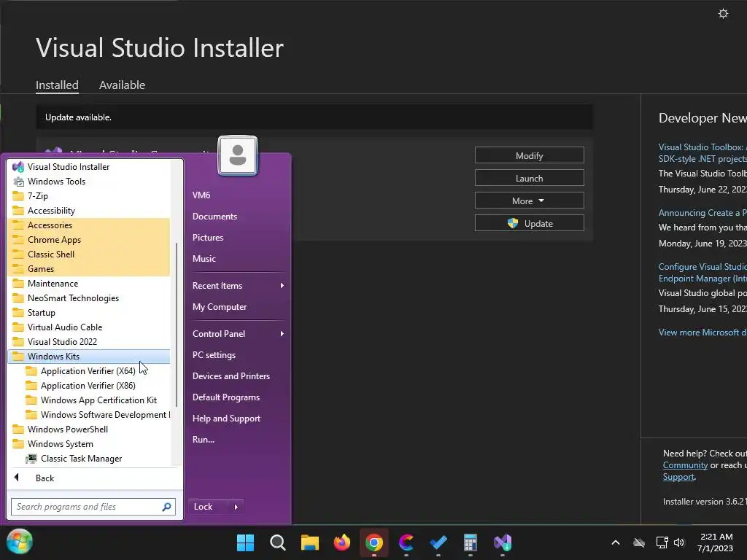The height and width of the screenshot is (560, 747).
Task: Open network status tray icon
Action: tap(662, 542)
